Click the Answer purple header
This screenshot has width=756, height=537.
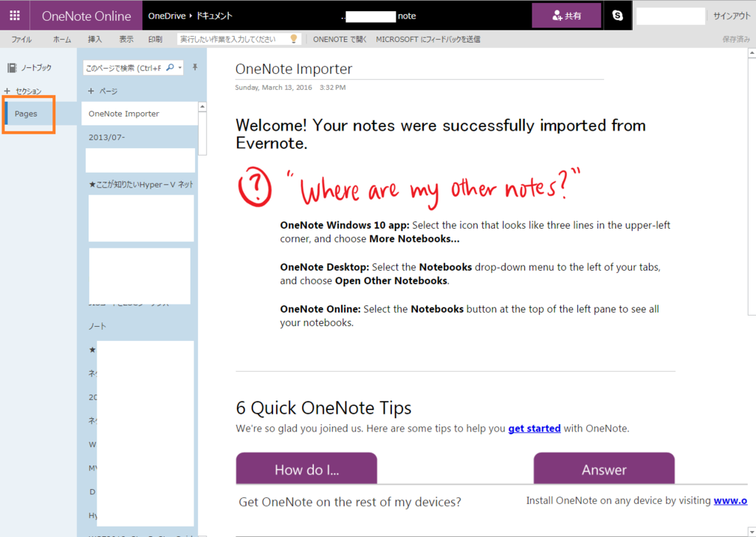coord(604,468)
